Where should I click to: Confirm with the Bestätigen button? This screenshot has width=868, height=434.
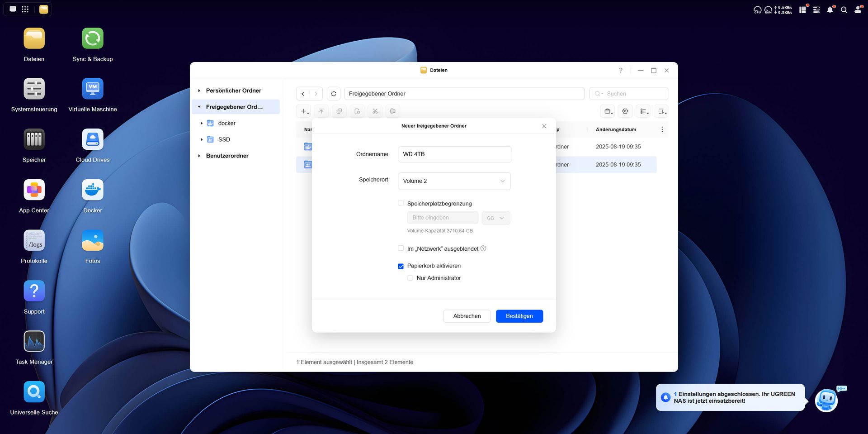(x=519, y=316)
